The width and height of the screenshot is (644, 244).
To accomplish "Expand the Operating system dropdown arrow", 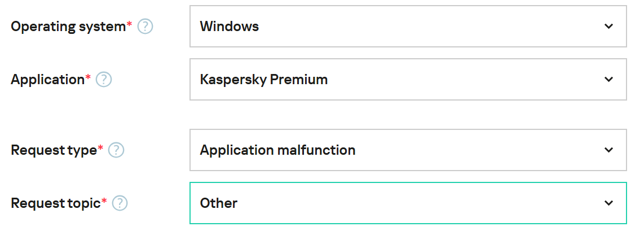I will click(x=608, y=27).
